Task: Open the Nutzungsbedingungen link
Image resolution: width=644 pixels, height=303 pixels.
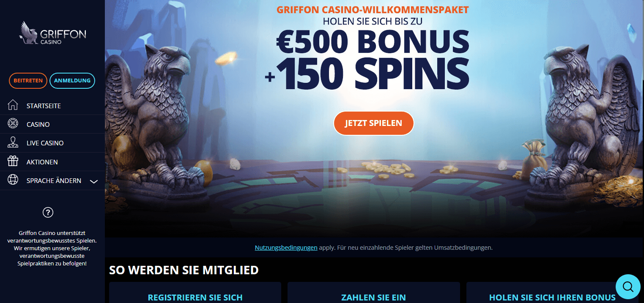Action: (286, 248)
